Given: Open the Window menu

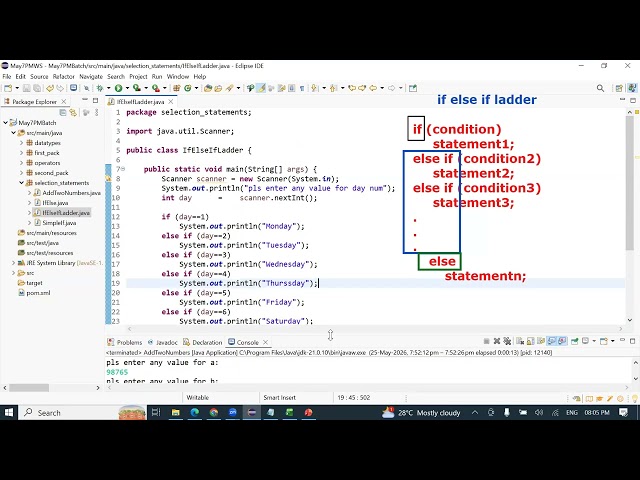Looking at the screenshot, I should click(178, 77).
